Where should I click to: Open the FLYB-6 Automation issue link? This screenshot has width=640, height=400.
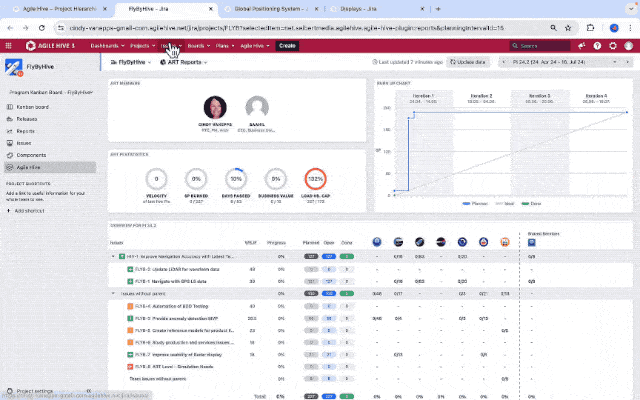click(171, 306)
